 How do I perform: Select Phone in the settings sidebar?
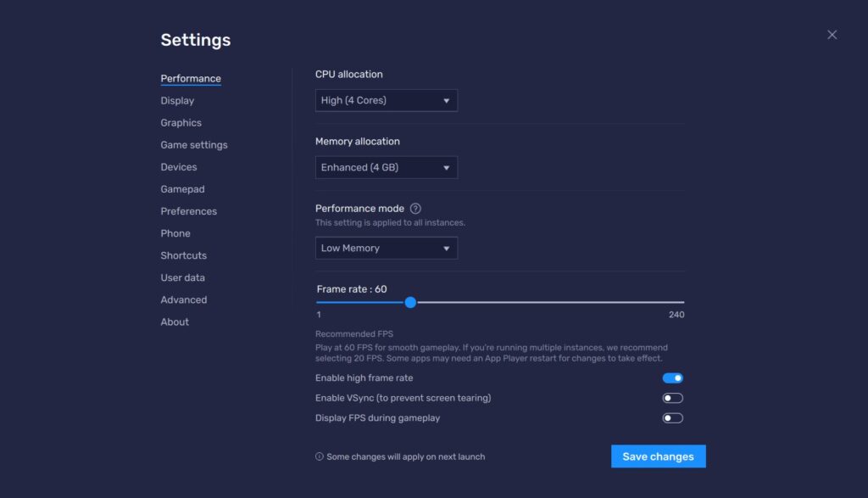tap(175, 232)
